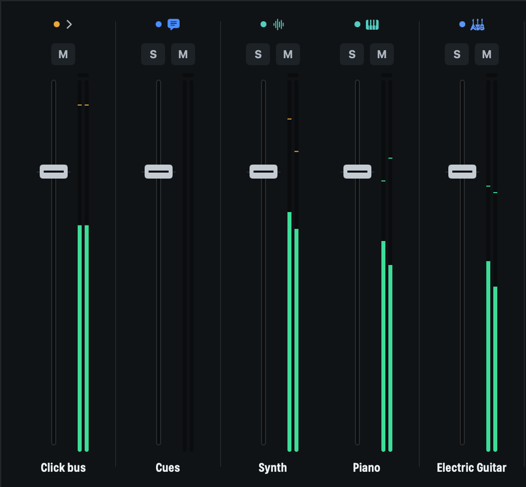Click the orange dot on Click bus

click(57, 24)
